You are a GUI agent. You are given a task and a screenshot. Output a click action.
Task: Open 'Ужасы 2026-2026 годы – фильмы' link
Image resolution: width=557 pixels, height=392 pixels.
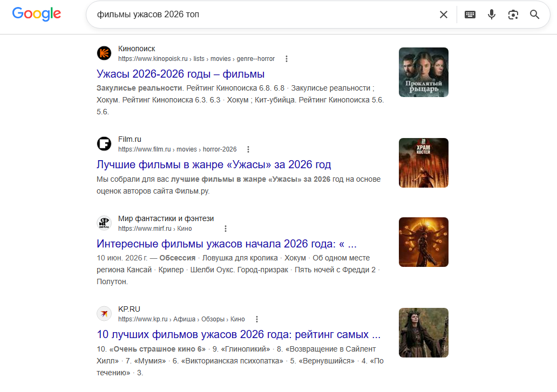180,74
